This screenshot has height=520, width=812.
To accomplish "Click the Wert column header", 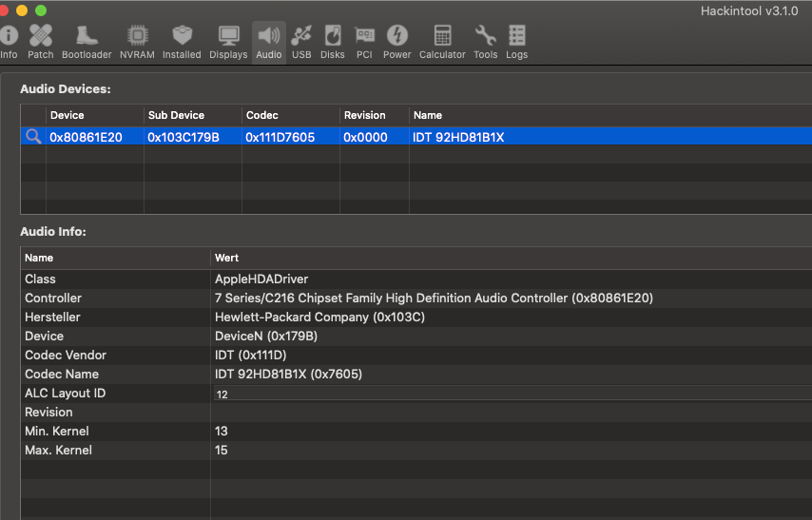I will (226, 258).
